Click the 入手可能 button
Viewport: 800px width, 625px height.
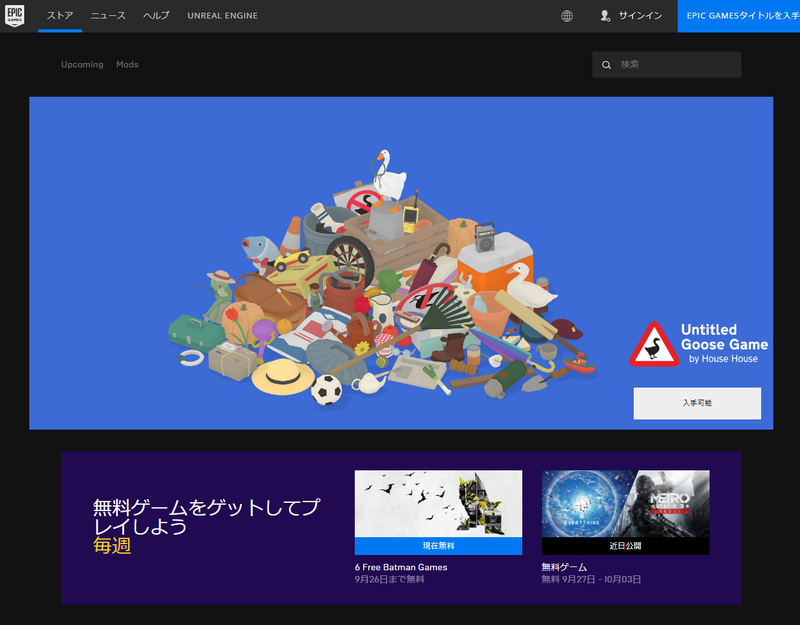click(x=697, y=403)
